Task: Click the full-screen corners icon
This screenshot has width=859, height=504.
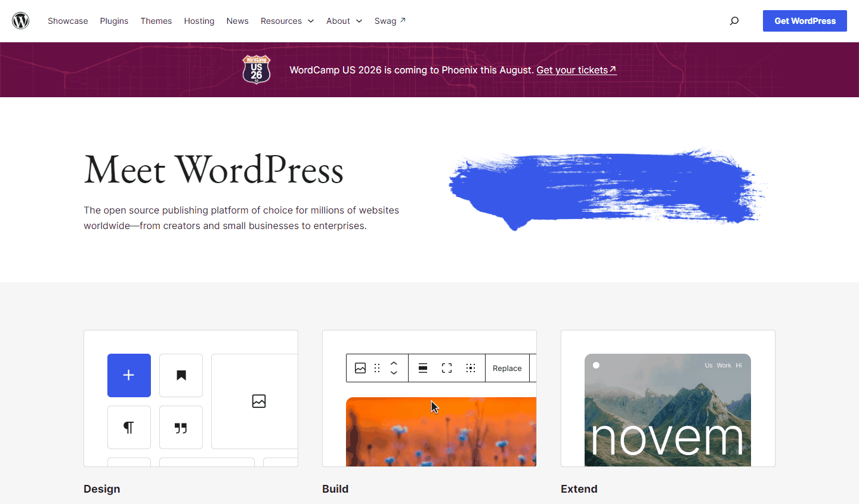Action: (x=447, y=368)
